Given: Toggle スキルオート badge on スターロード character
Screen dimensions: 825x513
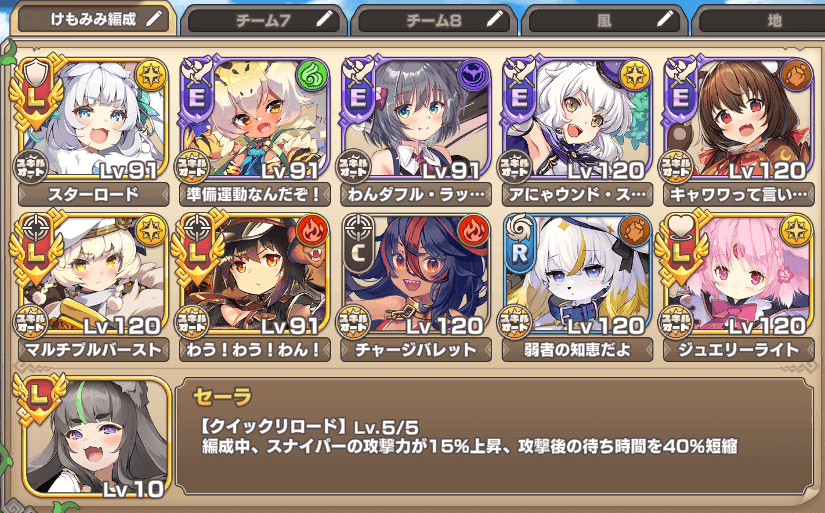Looking at the screenshot, I should (31, 167).
